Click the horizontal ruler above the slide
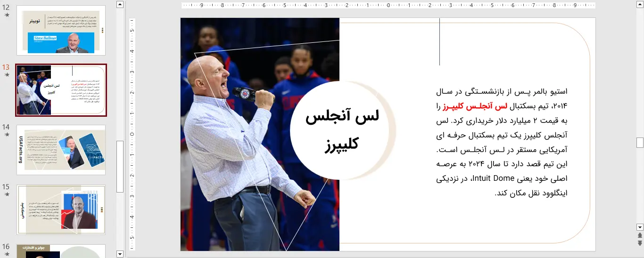 [x=388, y=6]
